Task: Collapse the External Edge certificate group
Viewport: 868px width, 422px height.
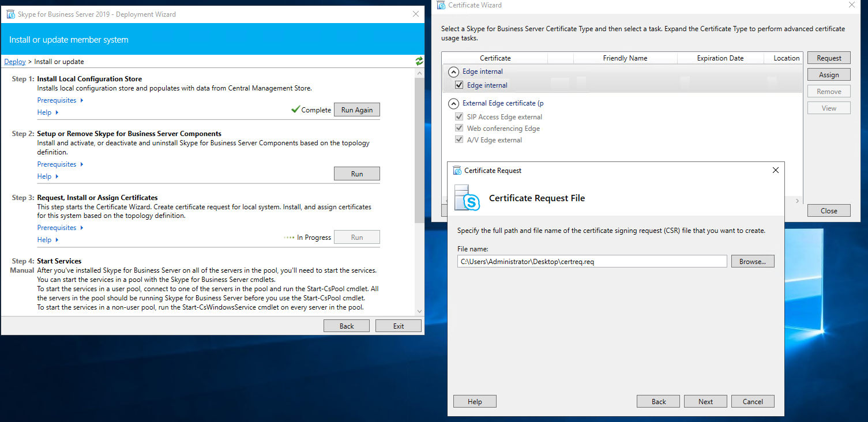Action: coord(454,104)
